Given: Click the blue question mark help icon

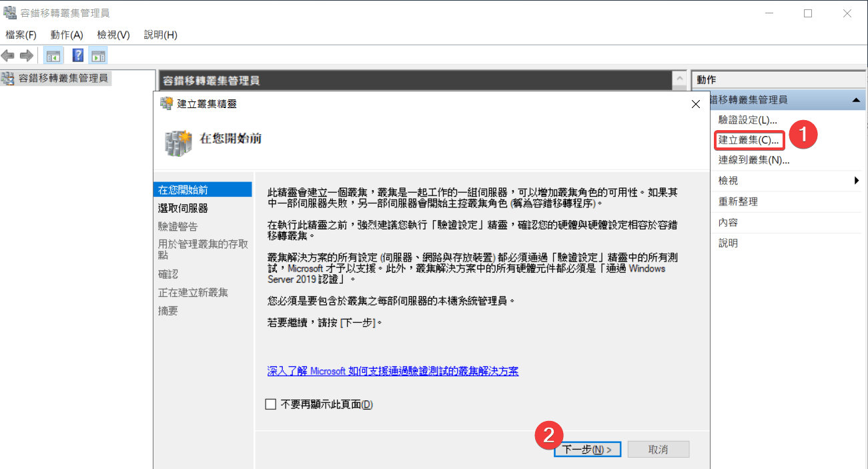Looking at the screenshot, I should click(78, 55).
